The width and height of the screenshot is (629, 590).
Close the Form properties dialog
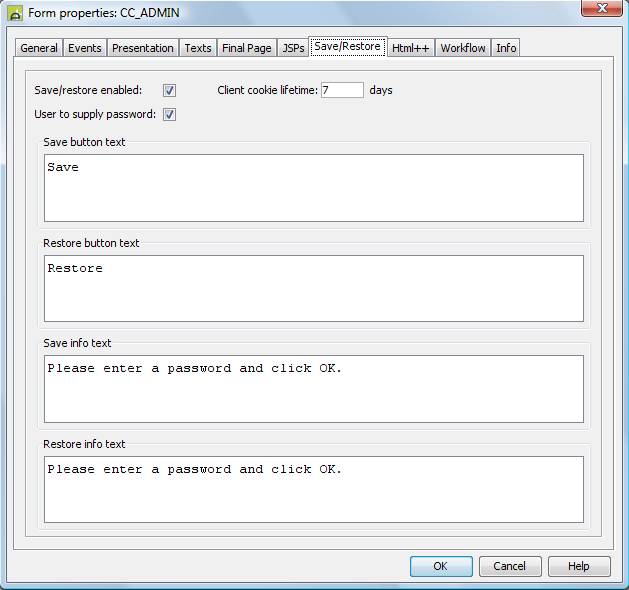599,10
